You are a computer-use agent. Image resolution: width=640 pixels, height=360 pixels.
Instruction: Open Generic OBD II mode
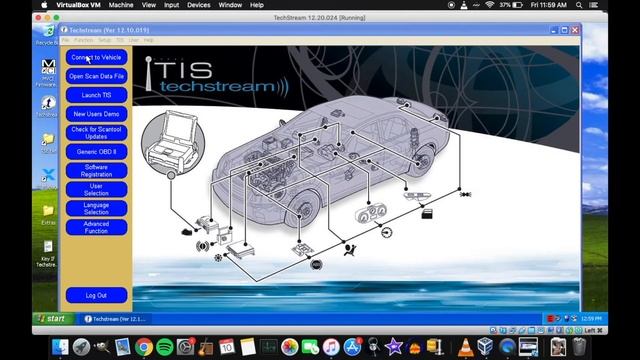pos(96,152)
